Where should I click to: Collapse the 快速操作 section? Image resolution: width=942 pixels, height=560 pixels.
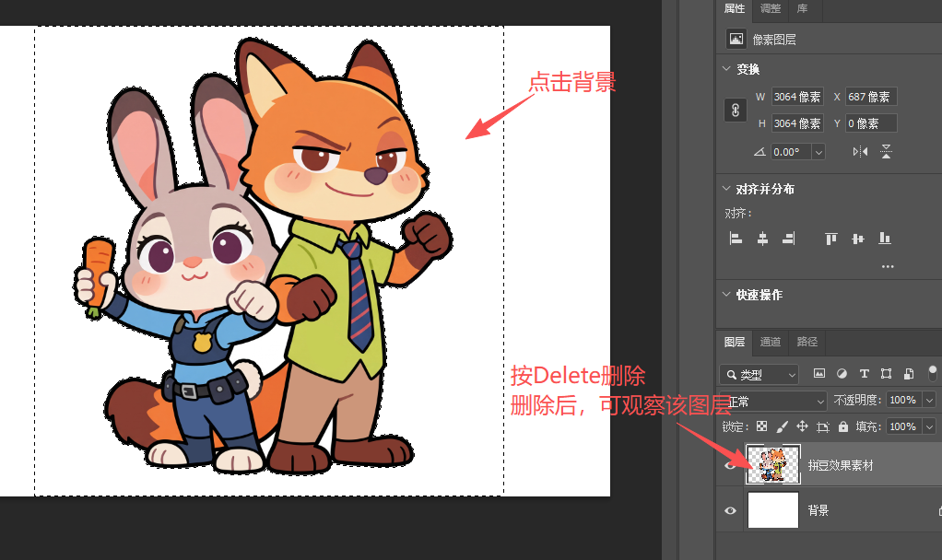point(726,294)
